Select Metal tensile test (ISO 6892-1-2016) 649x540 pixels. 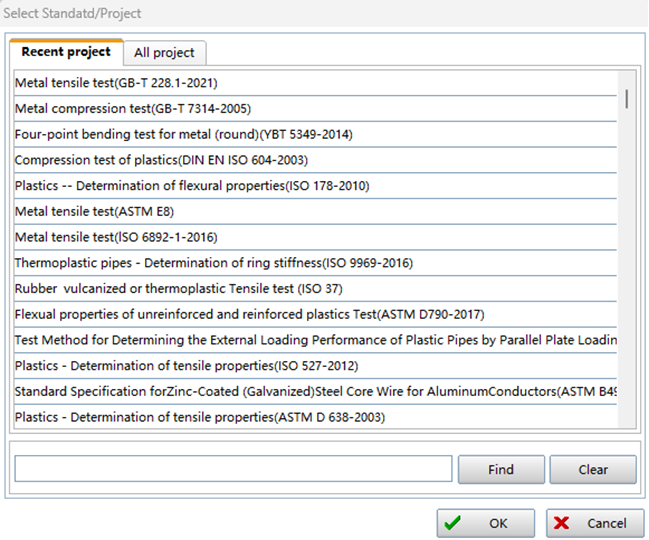[116, 237]
